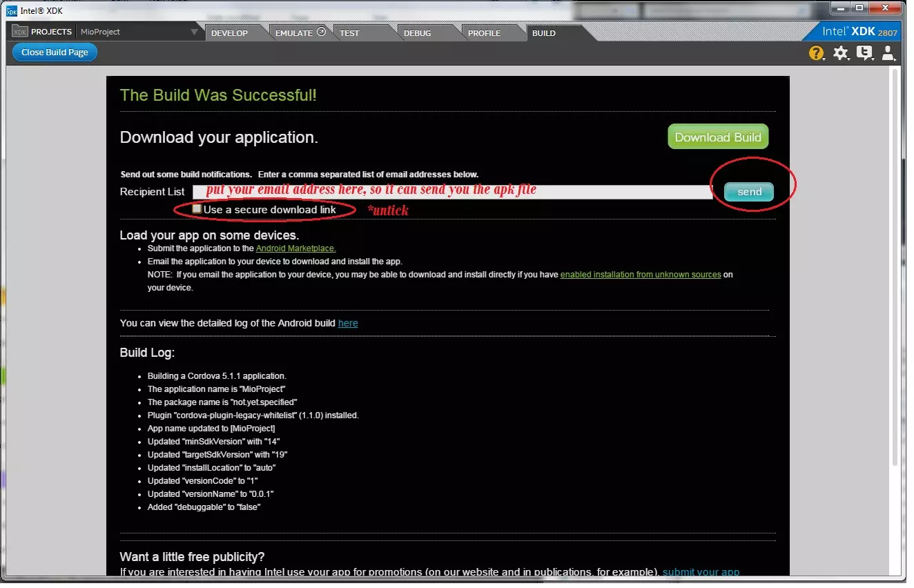
Task: Click the 'Updated "versionName" to "0.0.1"' line
Action: (211, 494)
